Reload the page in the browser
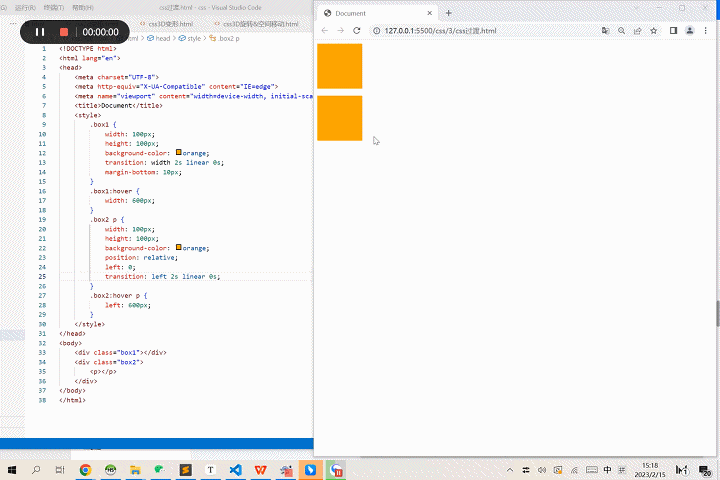 click(x=357, y=31)
